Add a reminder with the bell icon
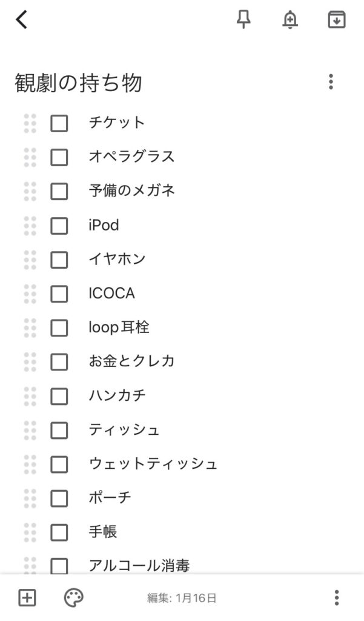The height and width of the screenshot is (621, 364). coord(290,20)
